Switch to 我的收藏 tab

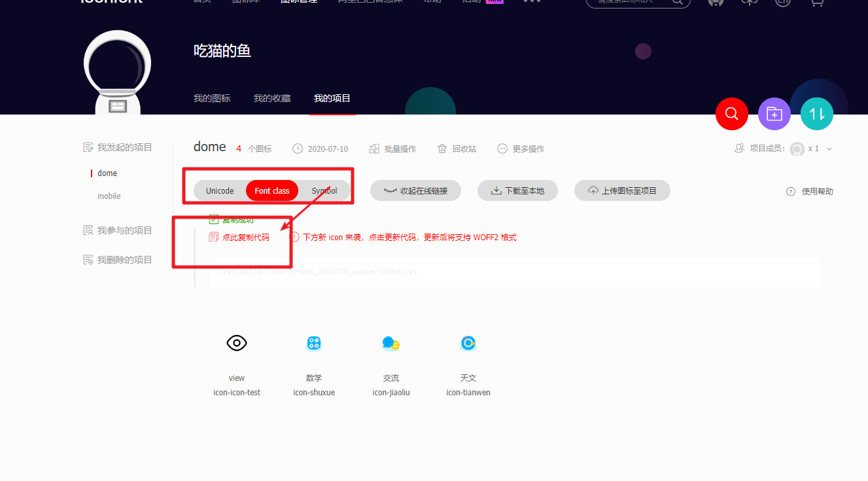(272, 98)
